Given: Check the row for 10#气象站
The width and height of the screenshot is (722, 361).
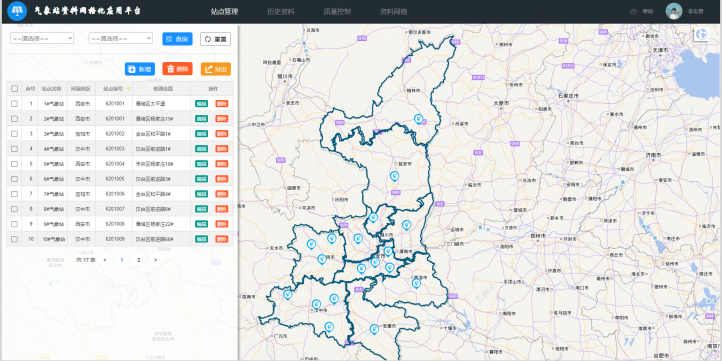Looking at the screenshot, I should [x=14, y=239].
